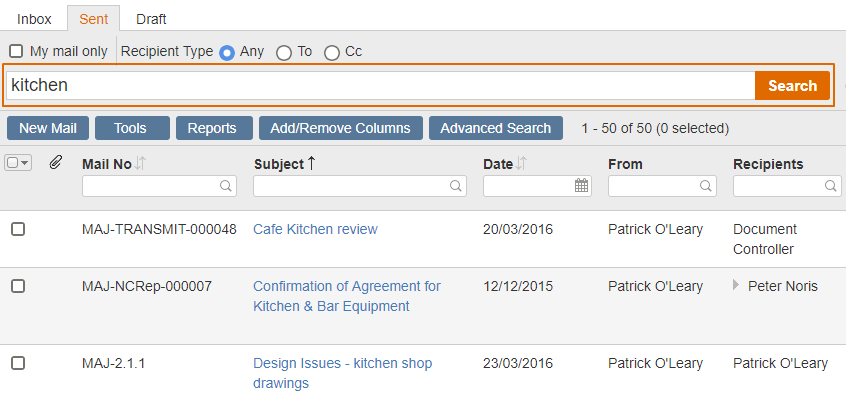The width and height of the screenshot is (846, 398).
Task: Click the magnifier in the Subject filter
Action: 456,186
